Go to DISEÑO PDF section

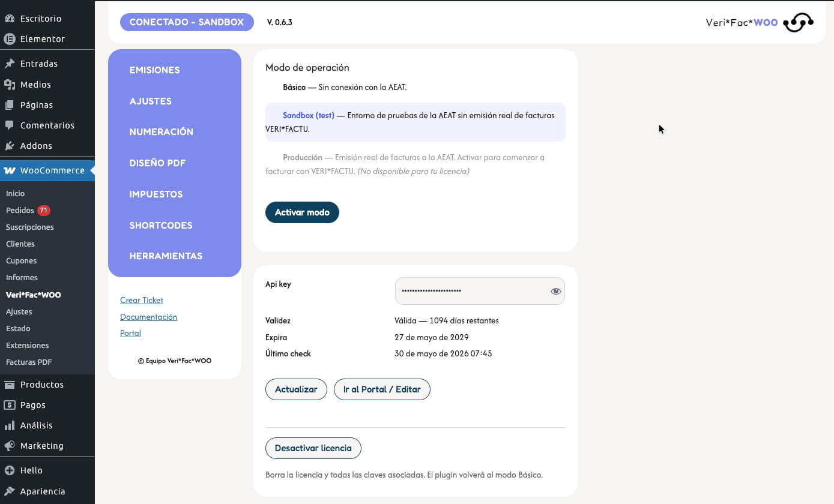tap(157, 163)
